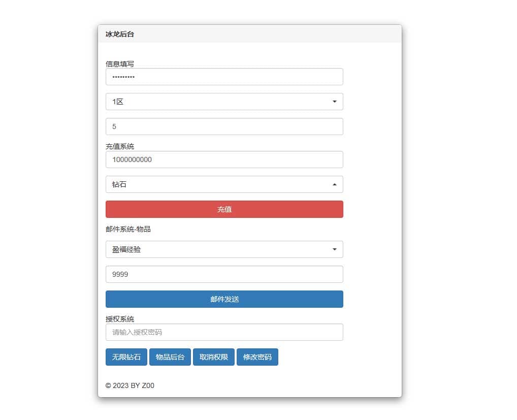Click the 无限钻石 button
This screenshot has height=420, width=517.
pos(126,357)
